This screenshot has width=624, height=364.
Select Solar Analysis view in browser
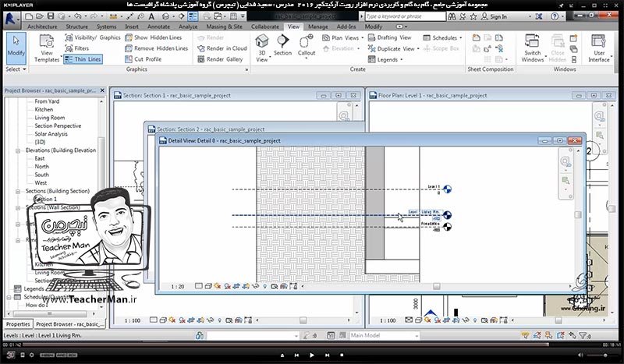[x=51, y=133]
